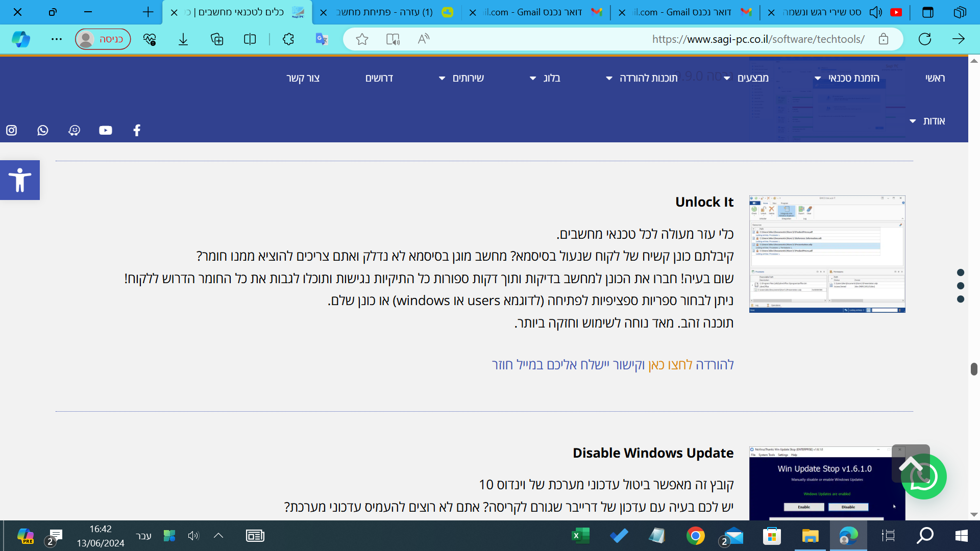The height and width of the screenshot is (551, 980).
Task: Open Copilot sidebar in Edge
Action: click(x=20, y=39)
